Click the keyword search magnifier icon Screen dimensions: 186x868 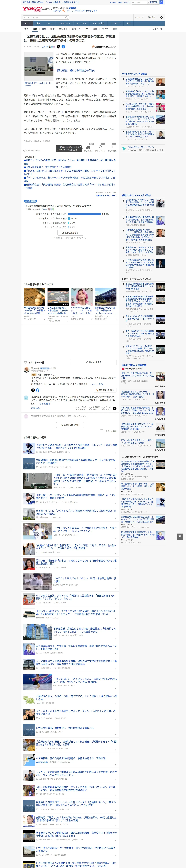click(66, 18)
